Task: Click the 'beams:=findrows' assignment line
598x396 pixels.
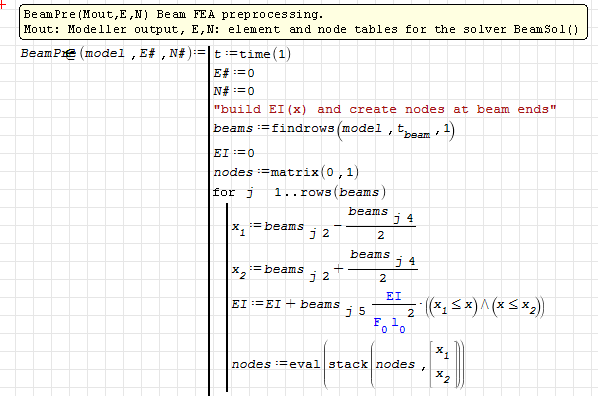Action: tap(334, 130)
